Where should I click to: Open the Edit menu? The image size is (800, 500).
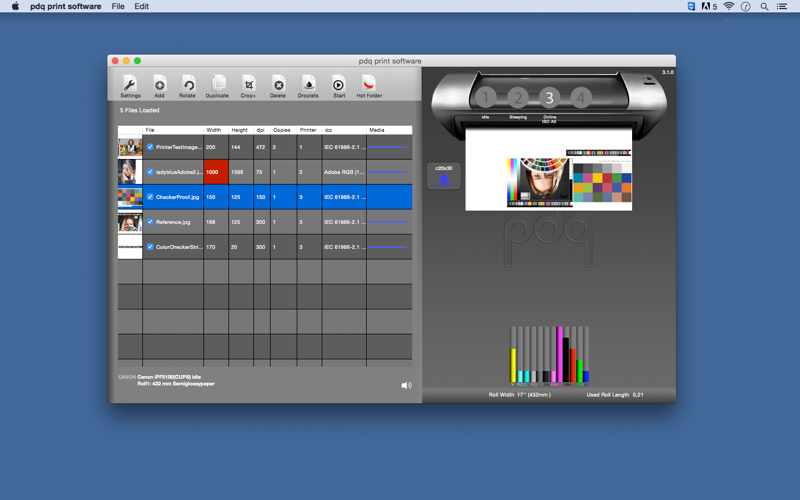coord(141,6)
